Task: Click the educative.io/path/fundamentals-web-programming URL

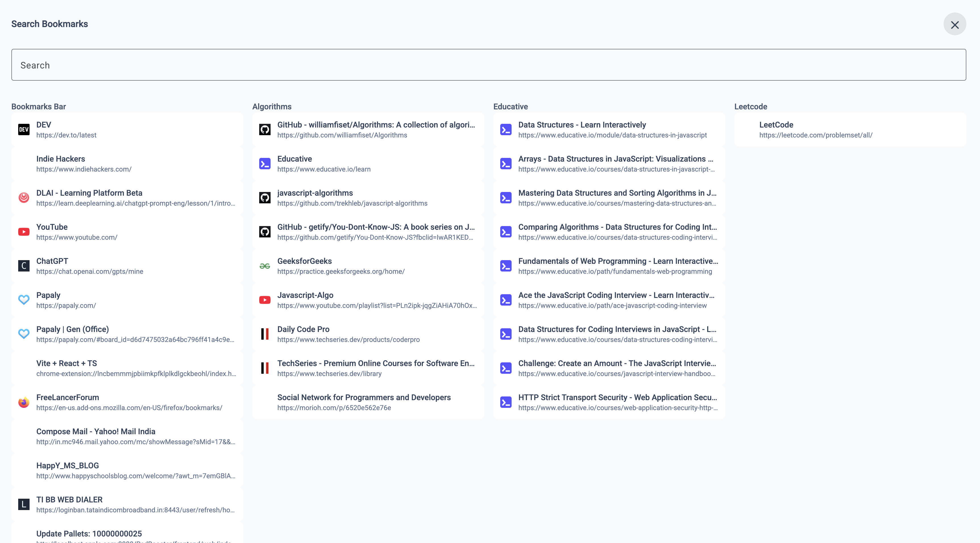Action: (x=615, y=271)
